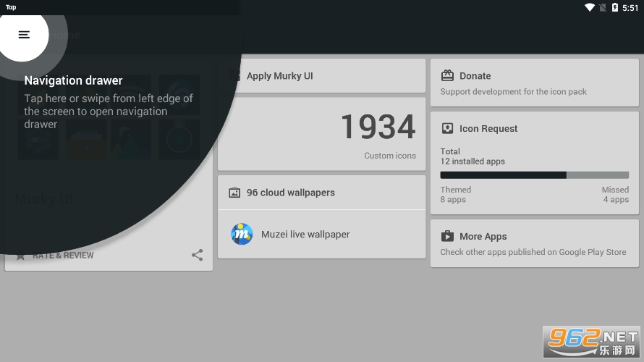Click the Donate gift icon
Image resolution: width=644 pixels, height=362 pixels.
(x=447, y=75)
